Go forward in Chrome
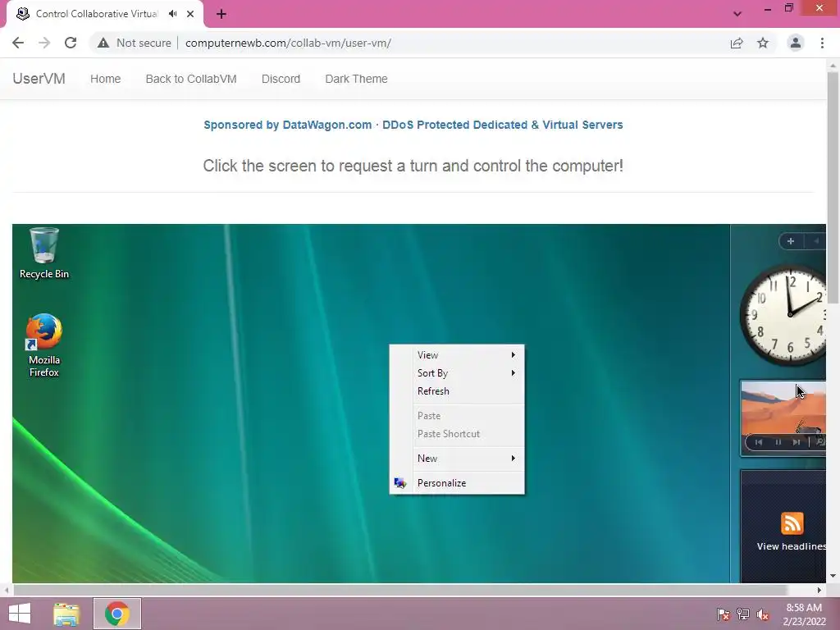This screenshot has width=840, height=630. [x=44, y=43]
